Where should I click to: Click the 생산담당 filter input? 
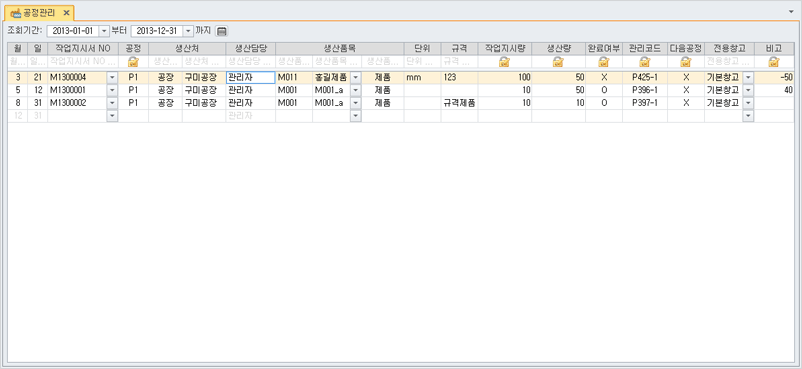tap(251, 62)
